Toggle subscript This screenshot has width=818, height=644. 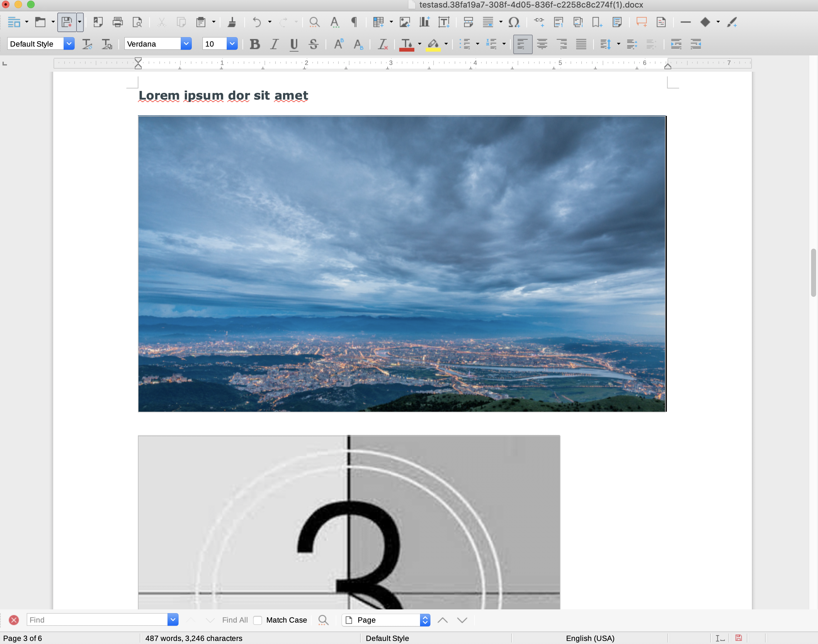tap(358, 44)
